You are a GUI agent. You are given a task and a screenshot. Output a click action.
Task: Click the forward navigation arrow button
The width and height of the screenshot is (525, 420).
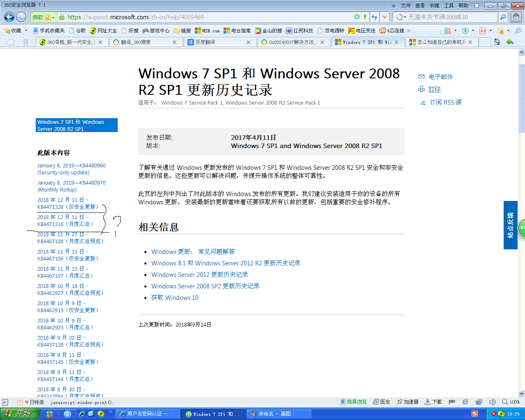pyautogui.click(x=21, y=17)
